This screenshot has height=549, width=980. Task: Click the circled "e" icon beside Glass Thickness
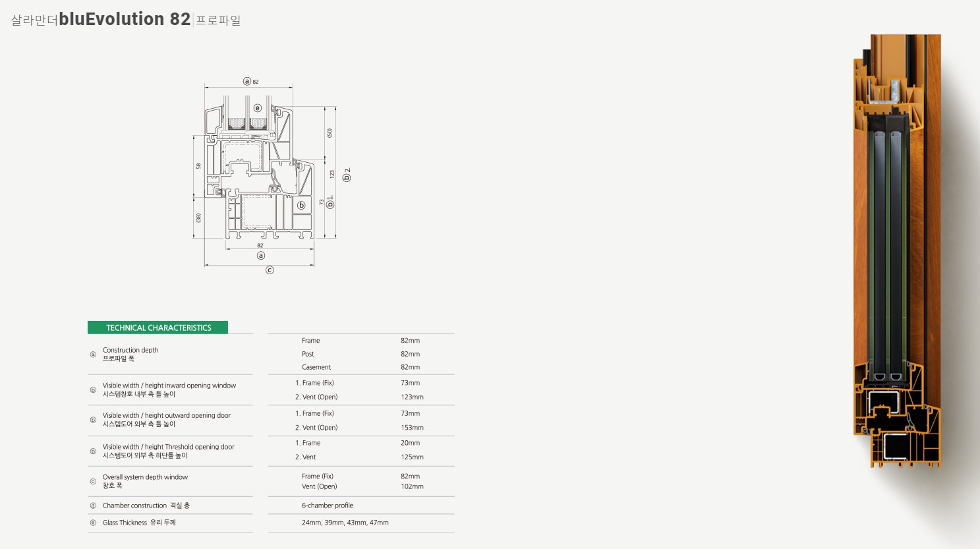coord(93,523)
